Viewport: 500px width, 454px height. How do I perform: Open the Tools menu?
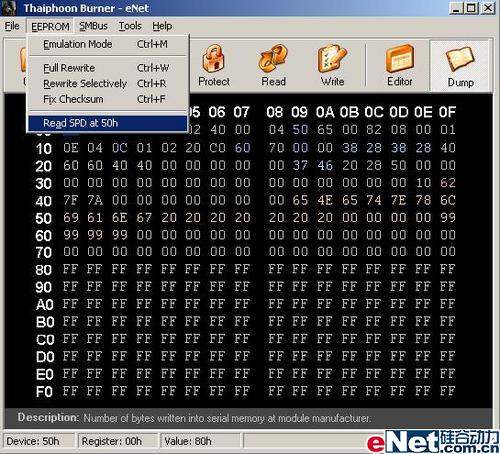point(130,26)
